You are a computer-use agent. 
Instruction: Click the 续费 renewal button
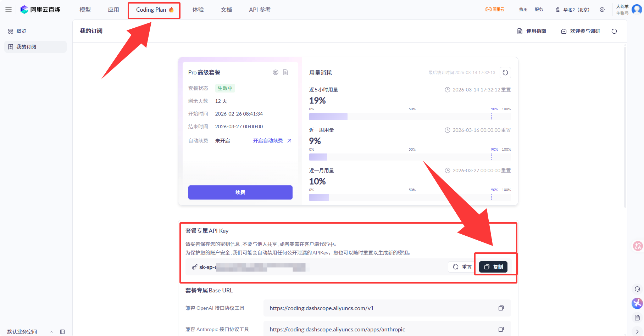point(240,192)
